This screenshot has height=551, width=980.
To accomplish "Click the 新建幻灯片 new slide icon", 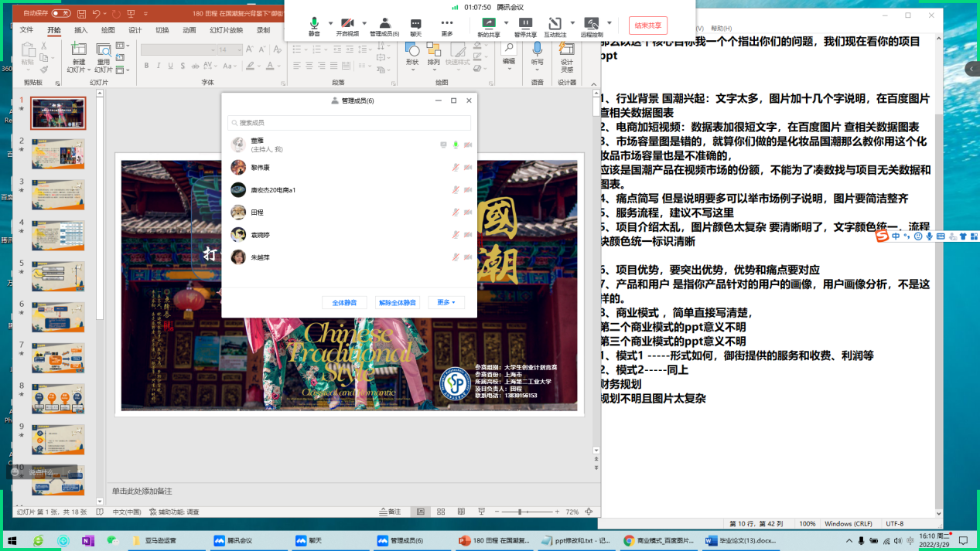I will (x=79, y=51).
